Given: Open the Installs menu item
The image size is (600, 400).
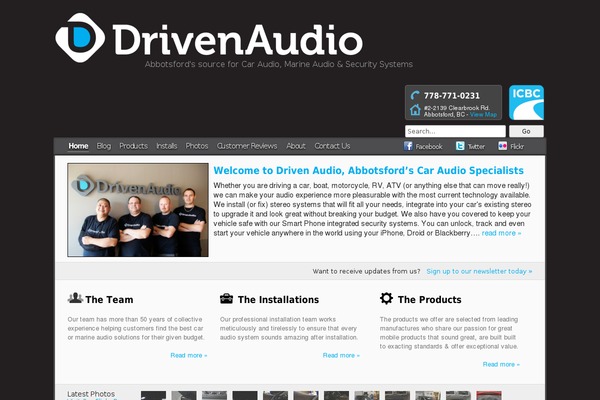Looking at the screenshot, I should click(x=166, y=146).
